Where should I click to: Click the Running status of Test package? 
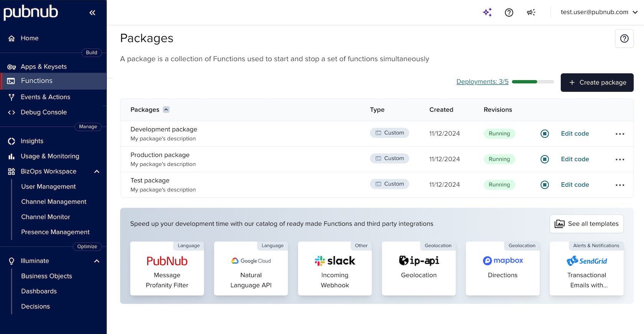499,185
